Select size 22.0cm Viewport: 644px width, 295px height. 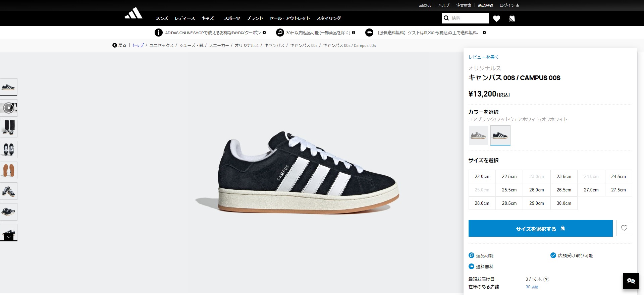(482, 176)
